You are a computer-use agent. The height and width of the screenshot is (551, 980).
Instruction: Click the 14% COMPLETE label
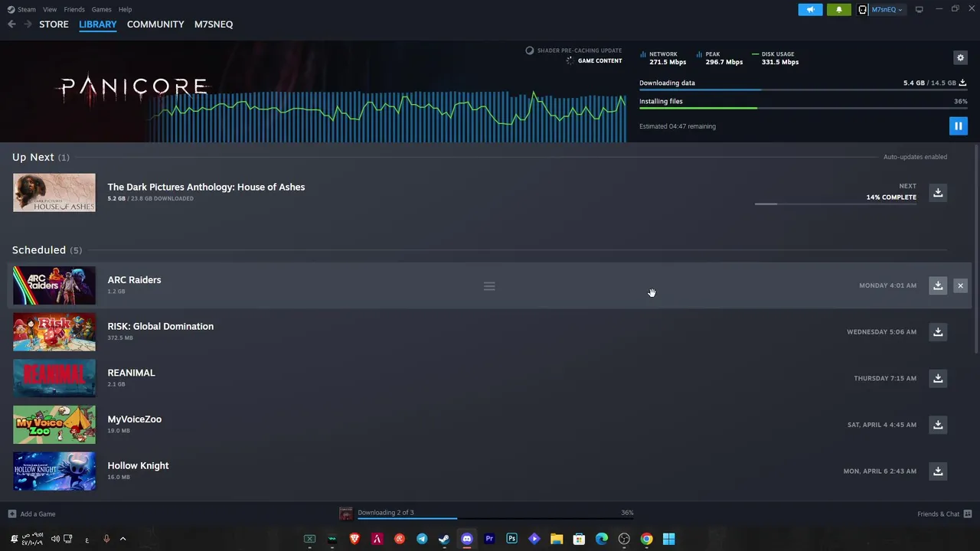click(x=891, y=197)
